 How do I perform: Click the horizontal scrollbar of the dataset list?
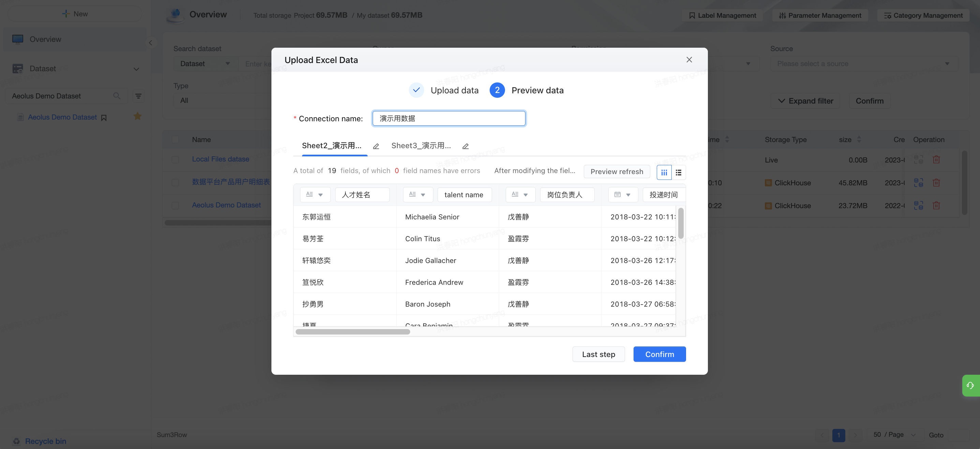click(218, 222)
